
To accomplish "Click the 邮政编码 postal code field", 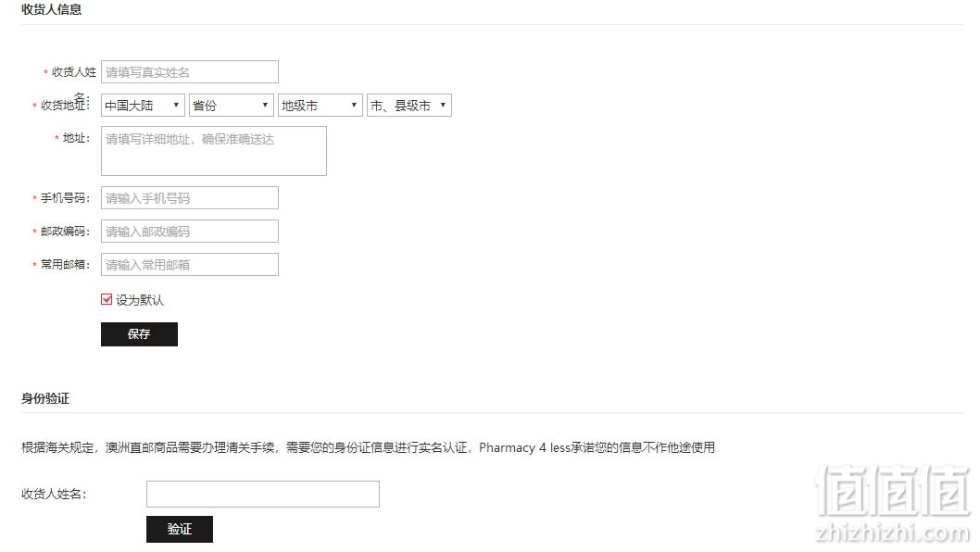I will (x=189, y=231).
